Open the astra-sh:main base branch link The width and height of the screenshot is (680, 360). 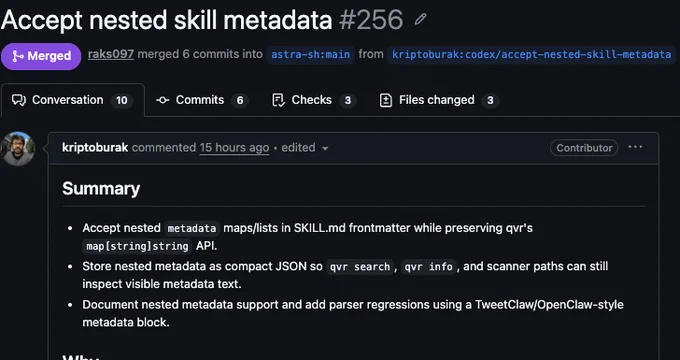tap(311, 55)
